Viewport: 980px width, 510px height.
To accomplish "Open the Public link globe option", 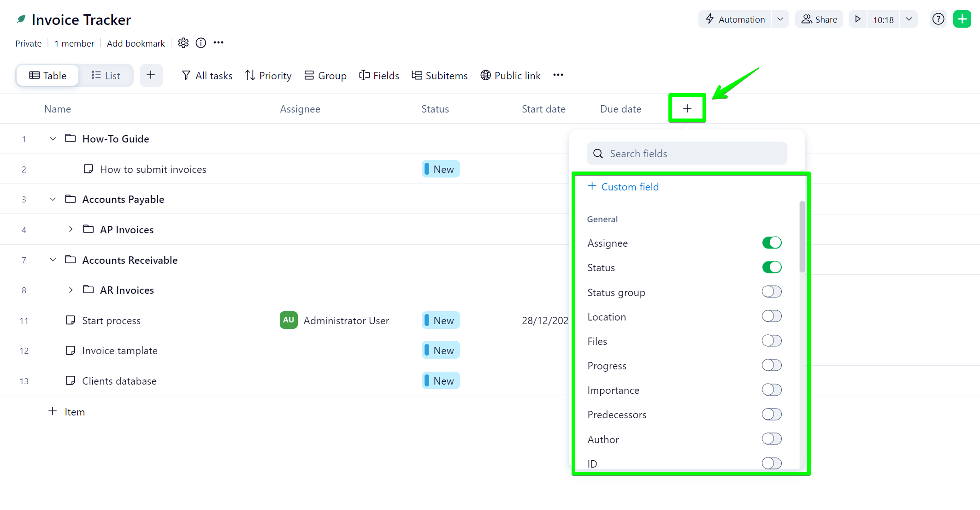I will [510, 76].
